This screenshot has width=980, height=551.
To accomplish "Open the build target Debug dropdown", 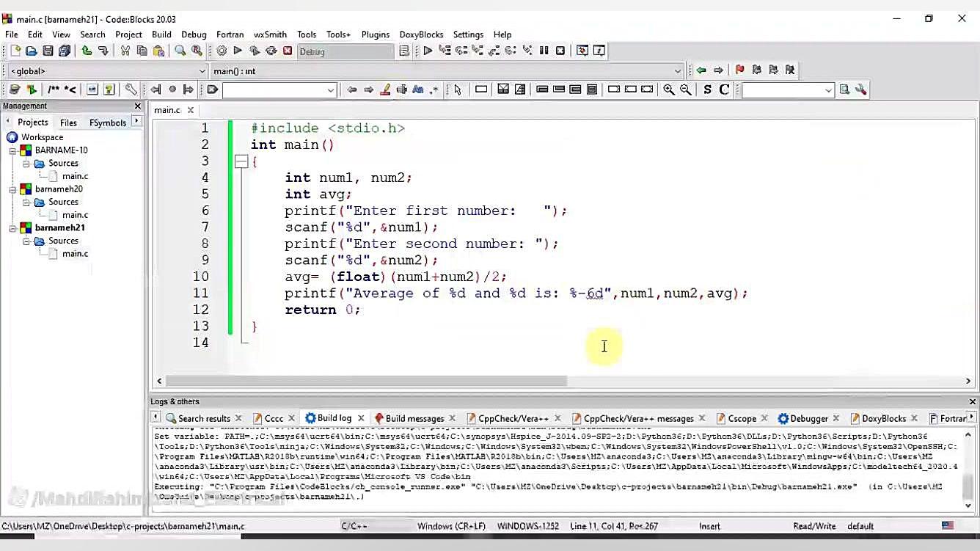I will 345,51.
